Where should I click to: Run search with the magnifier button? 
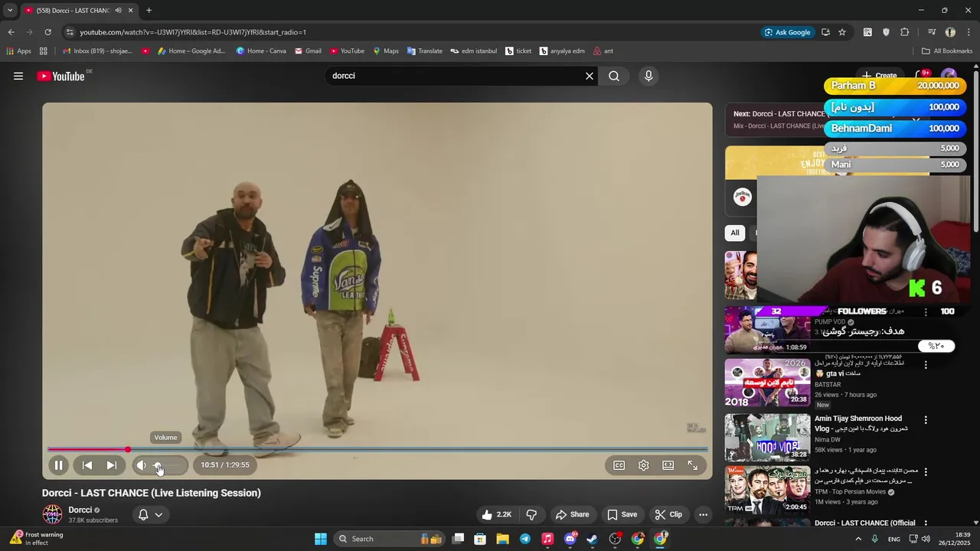coord(614,76)
